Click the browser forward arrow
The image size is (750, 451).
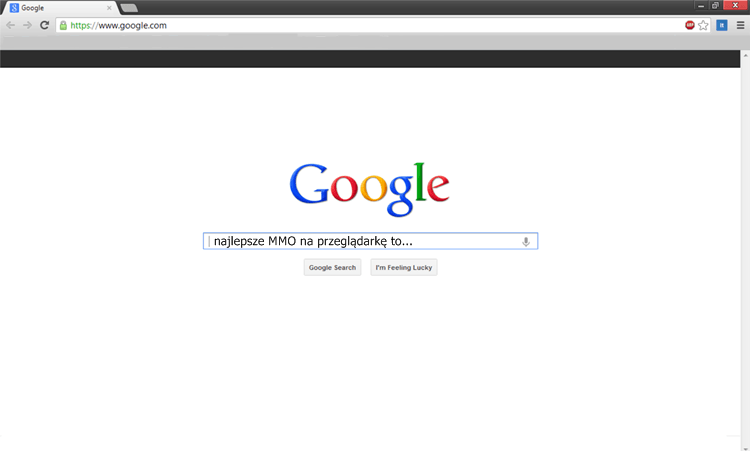pos(27,25)
